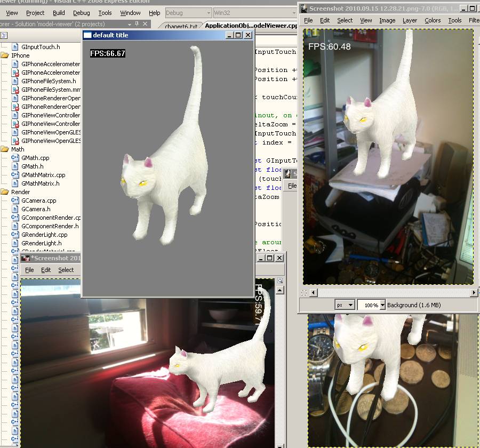Viewport: 480px width, 448px height.
Task: Open the Visual Studio Help menu
Action: point(155,13)
